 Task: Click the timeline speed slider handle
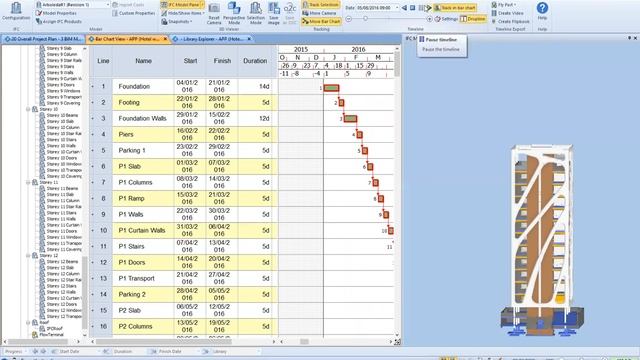coord(365,19)
